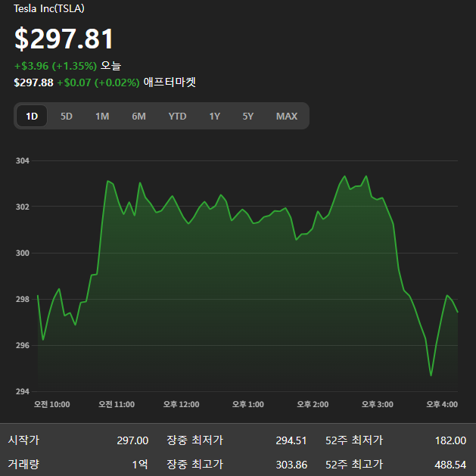Show the 1Y price chart
Viewport: 476px width, 476px height.
point(215,116)
